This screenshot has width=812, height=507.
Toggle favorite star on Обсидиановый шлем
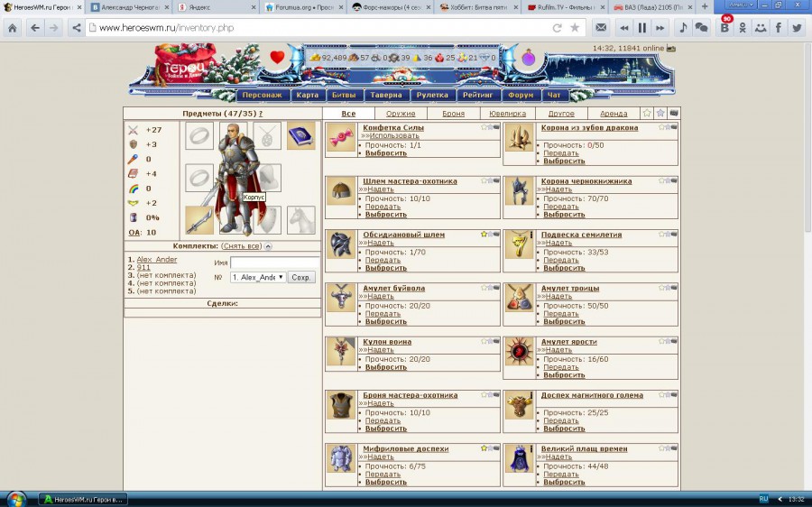484,234
